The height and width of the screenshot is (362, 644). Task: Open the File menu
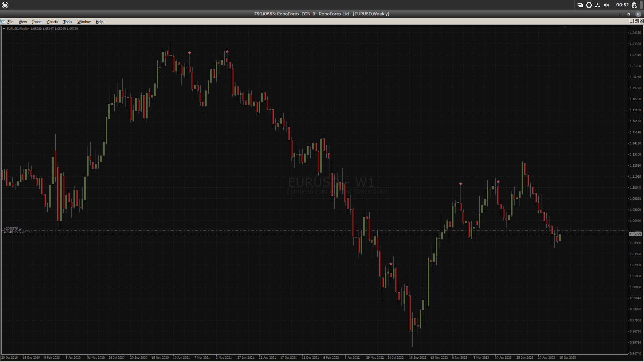tap(10, 22)
